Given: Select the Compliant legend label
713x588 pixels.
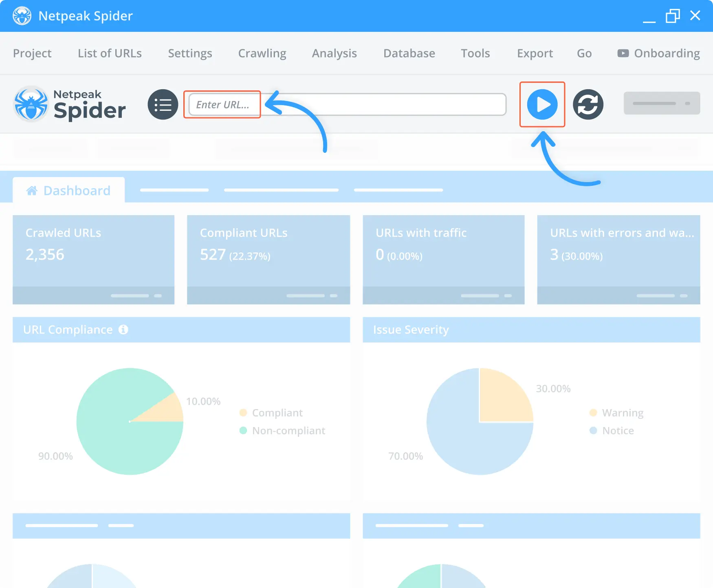Looking at the screenshot, I should (277, 413).
